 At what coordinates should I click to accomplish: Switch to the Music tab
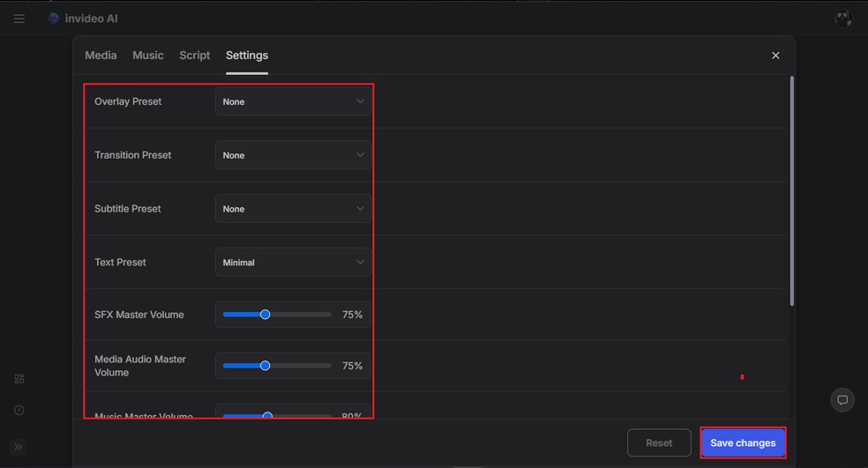(148, 56)
